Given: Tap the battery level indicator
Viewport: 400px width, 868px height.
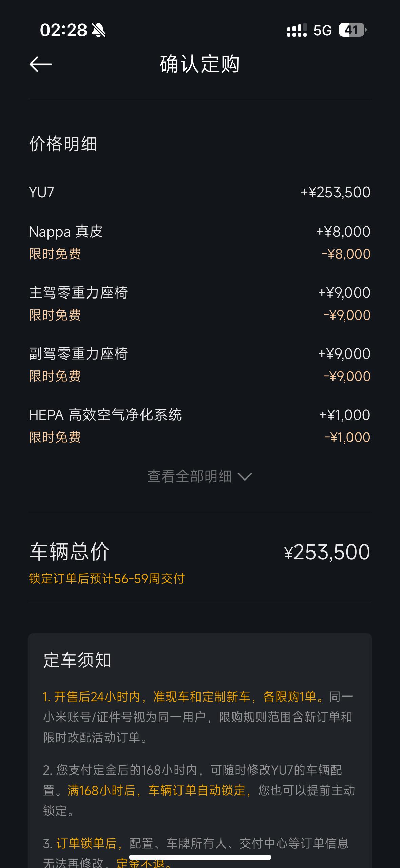Looking at the screenshot, I should coord(352,30).
